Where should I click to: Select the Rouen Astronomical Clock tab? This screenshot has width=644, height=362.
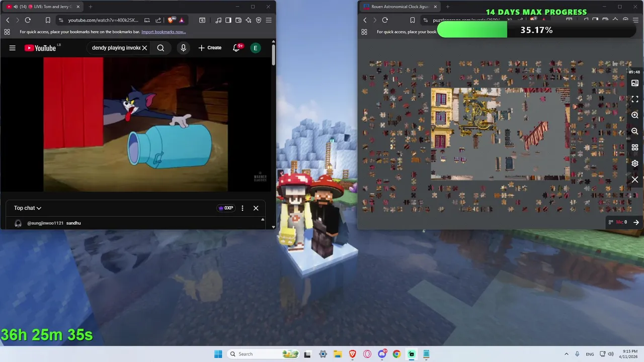400,7
